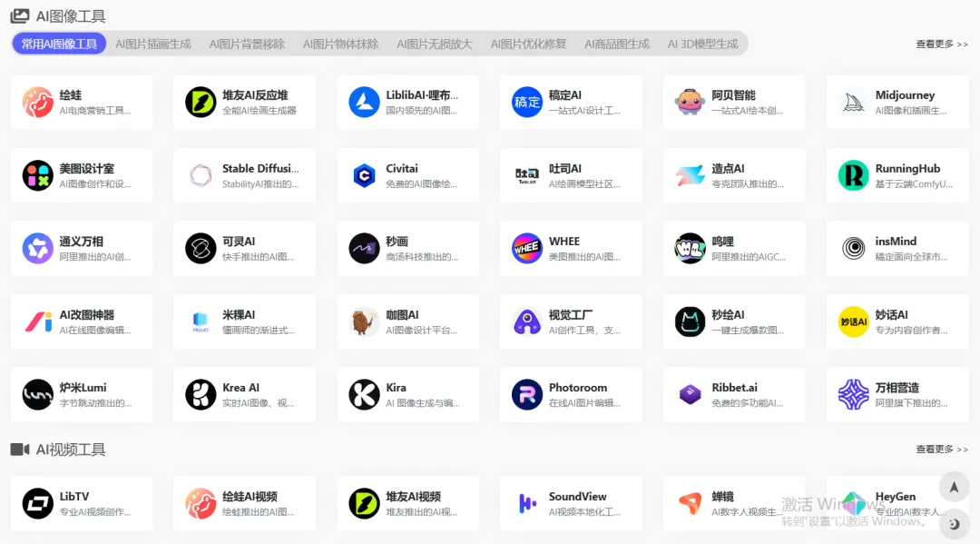Screen dimensions: 980x544
Task: Click the AI视频工具 section heading
Action: coord(71,450)
